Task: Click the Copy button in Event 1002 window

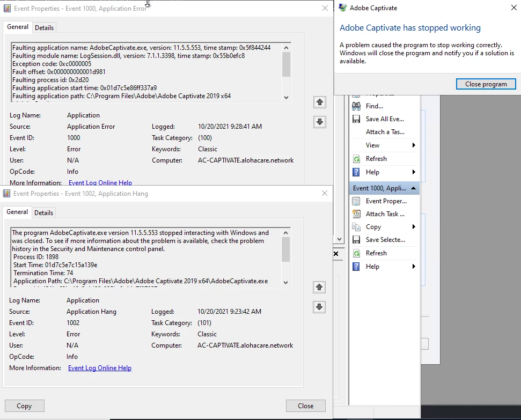Action: 24,406
